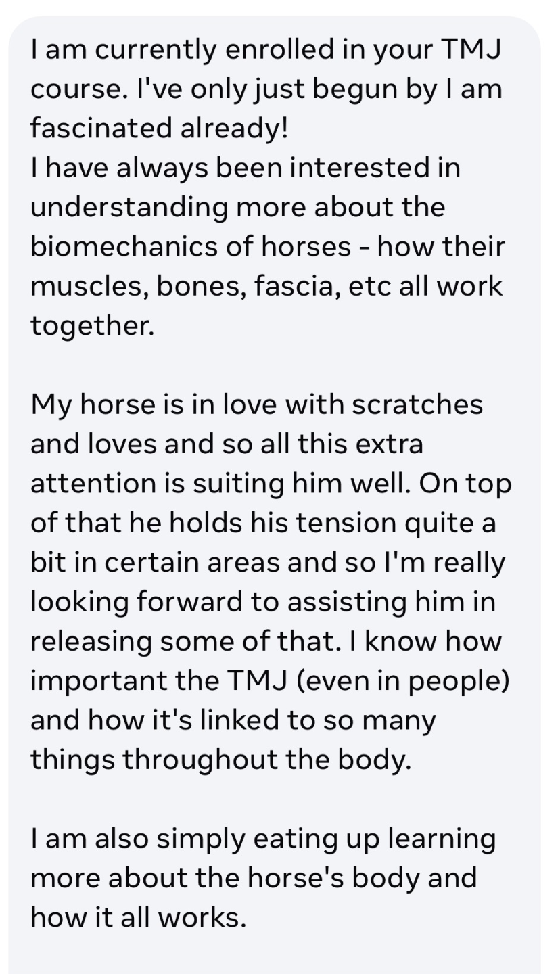Click the line 'bit in certain areas and so I'm really'
The height and width of the screenshot is (974, 560).
268,562
